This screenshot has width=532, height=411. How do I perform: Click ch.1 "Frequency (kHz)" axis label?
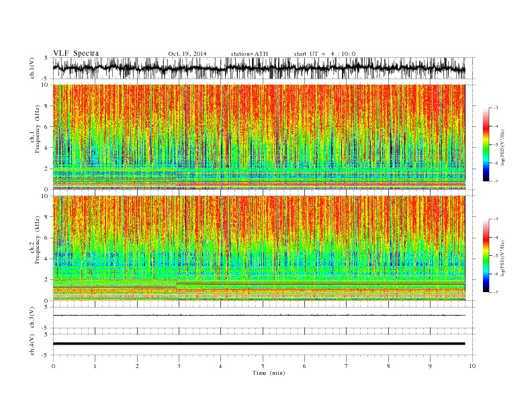click(37, 129)
